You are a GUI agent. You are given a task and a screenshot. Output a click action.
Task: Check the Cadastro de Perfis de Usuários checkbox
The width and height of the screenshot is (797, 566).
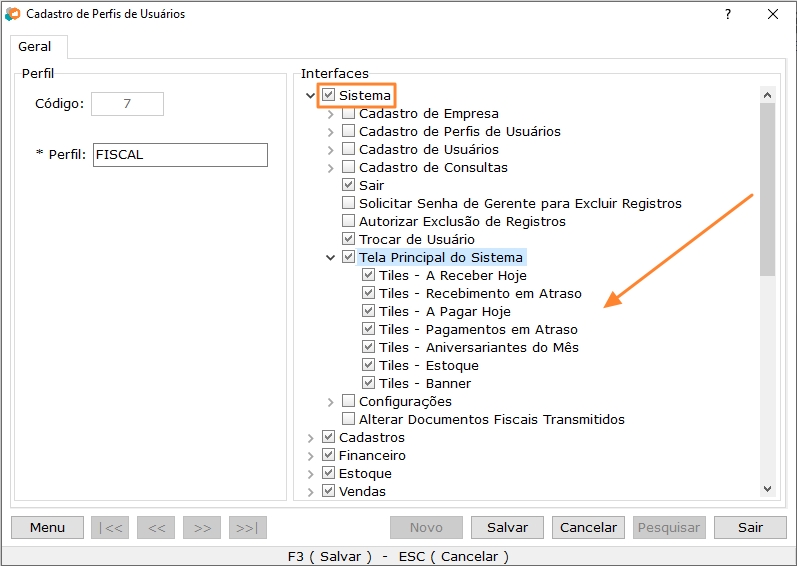pos(348,131)
